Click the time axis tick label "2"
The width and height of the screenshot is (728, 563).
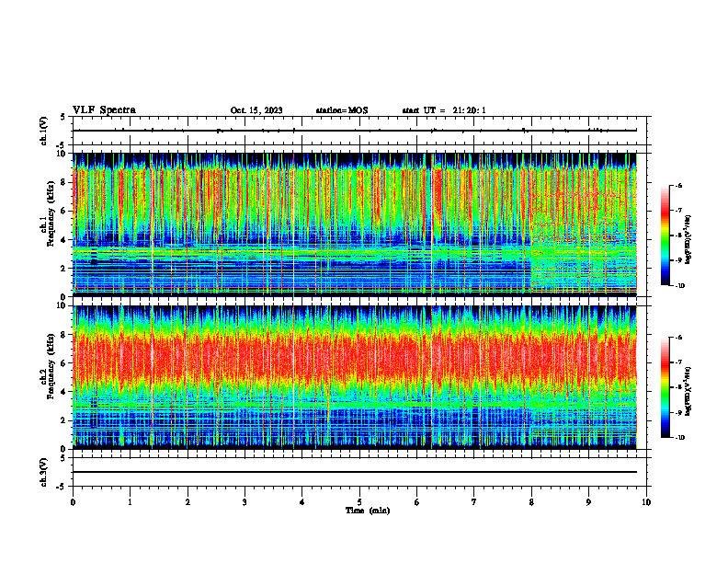click(x=188, y=502)
